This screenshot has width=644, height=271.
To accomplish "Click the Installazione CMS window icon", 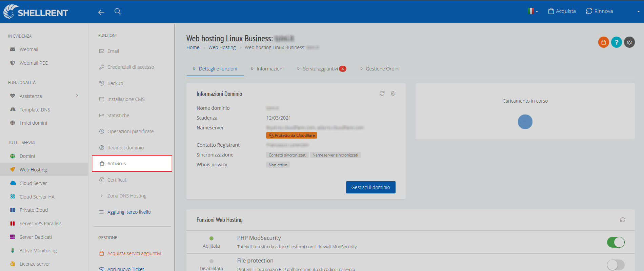I will click(102, 99).
